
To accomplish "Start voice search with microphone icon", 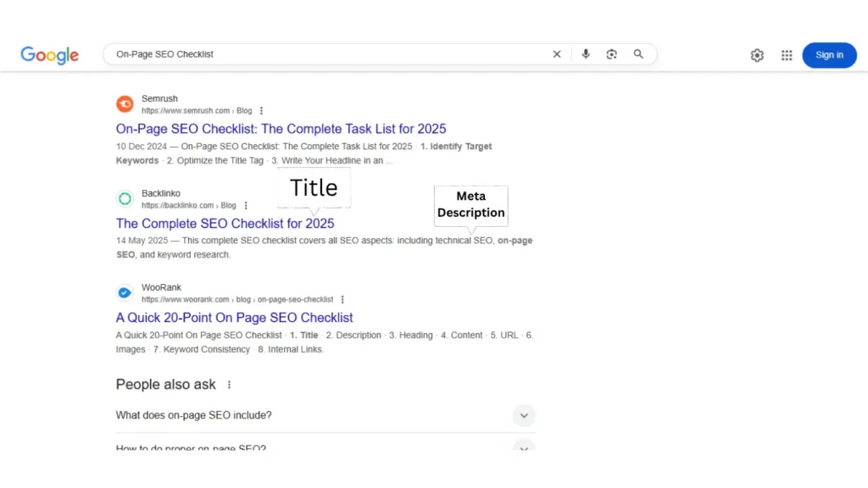I will (x=586, y=53).
